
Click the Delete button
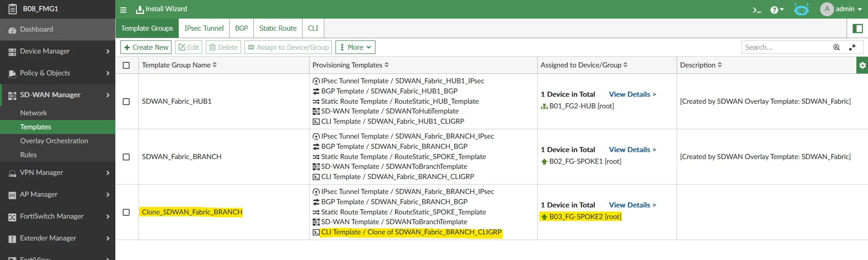[224, 47]
